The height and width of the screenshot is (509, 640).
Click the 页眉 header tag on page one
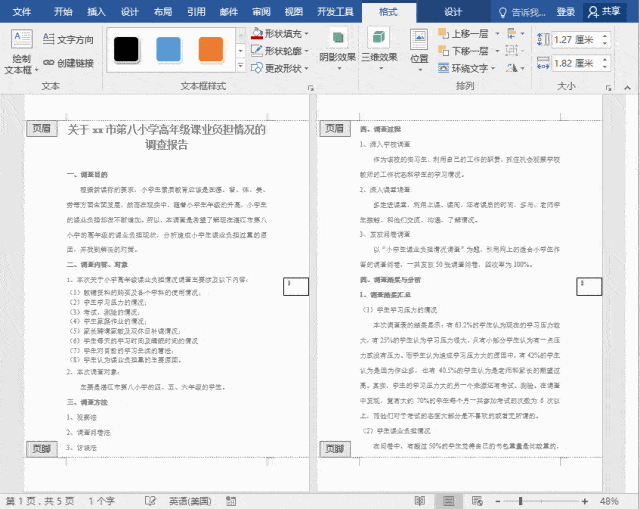point(42,129)
